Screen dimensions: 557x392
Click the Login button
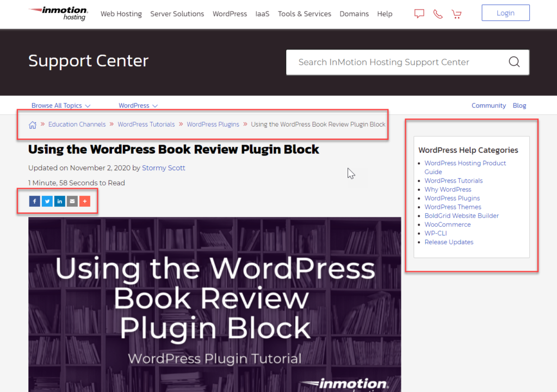(505, 13)
